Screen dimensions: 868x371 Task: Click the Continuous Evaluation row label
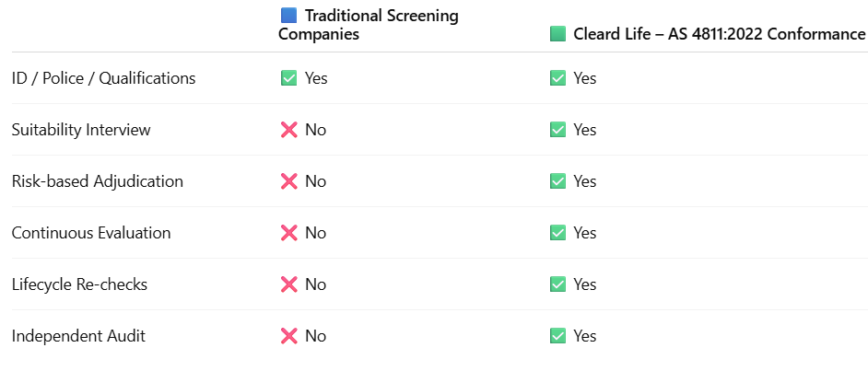tap(91, 233)
